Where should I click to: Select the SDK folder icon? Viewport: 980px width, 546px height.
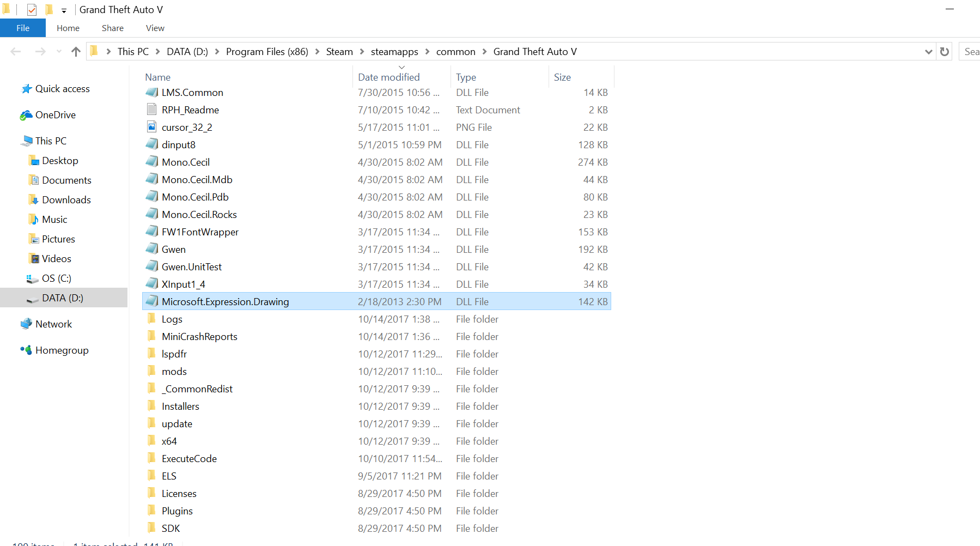point(152,528)
